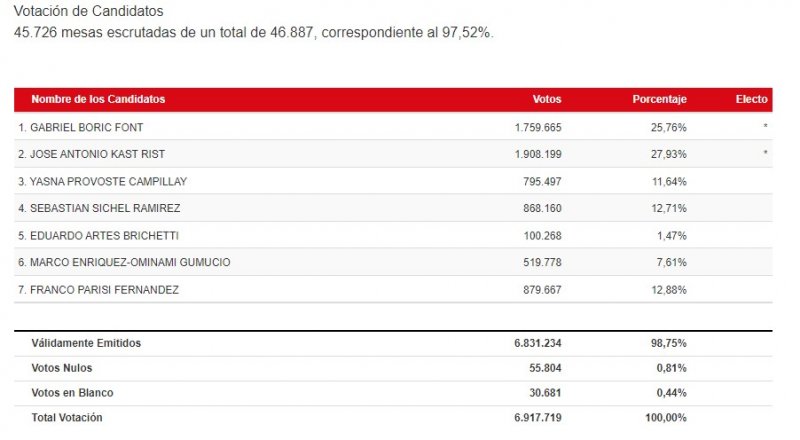This screenshot has width=800, height=440.
Task: Click the Válidamente Emitidos label
Action: tap(87, 343)
